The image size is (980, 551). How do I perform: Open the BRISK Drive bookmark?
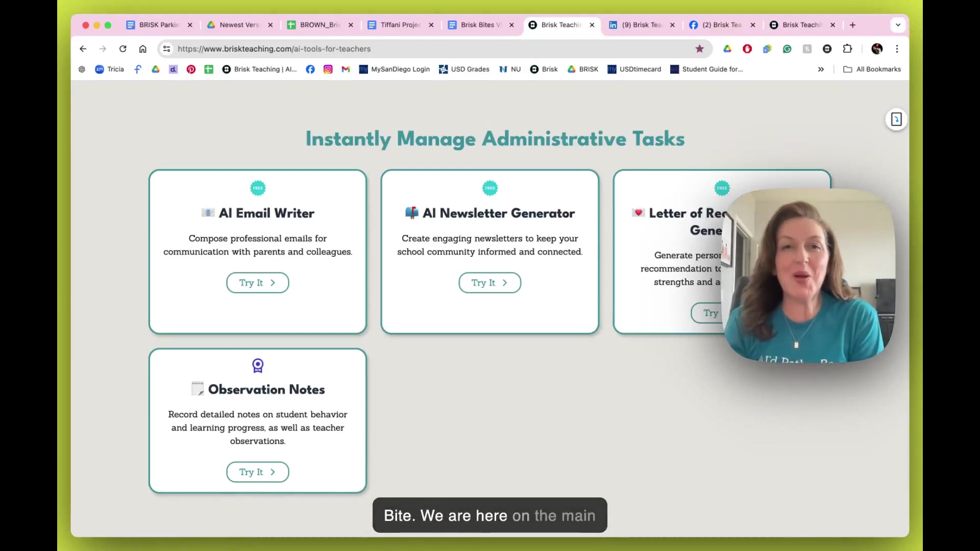(582, 69)
